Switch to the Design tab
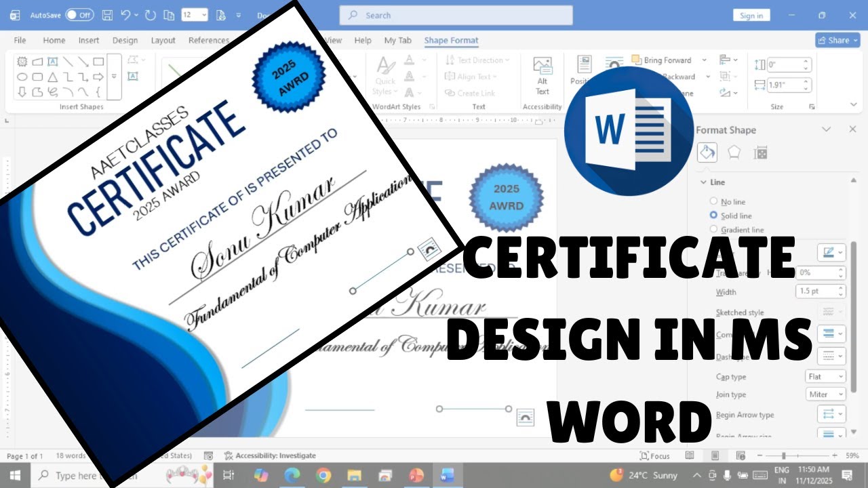The image size is (868, 488). pos(125,40)
